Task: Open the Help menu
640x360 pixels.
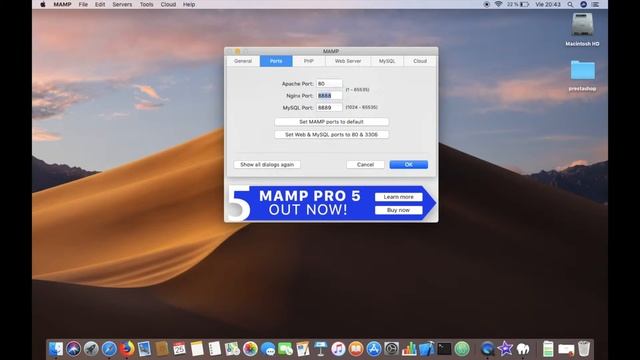Action: (x=189, y=4)
